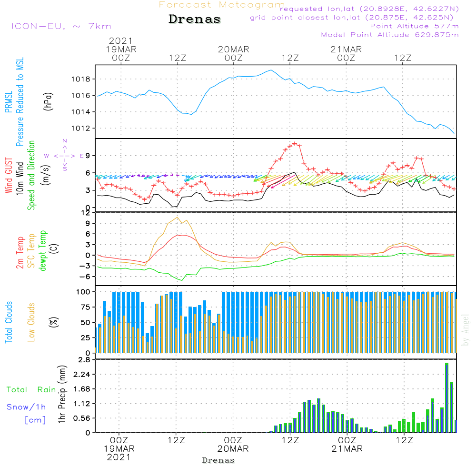Click the tallest green rain bar near chart end
476x476 pixels.
point(446,397)
